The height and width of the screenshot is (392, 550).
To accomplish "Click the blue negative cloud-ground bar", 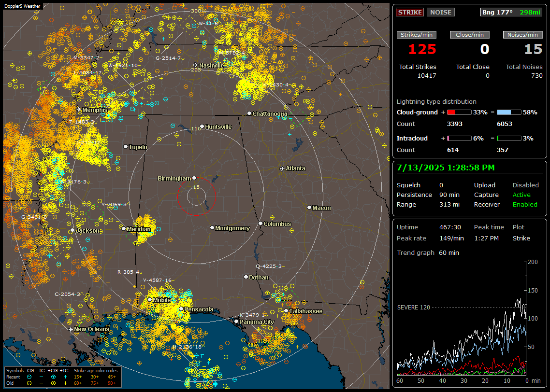I will [509, 112].
